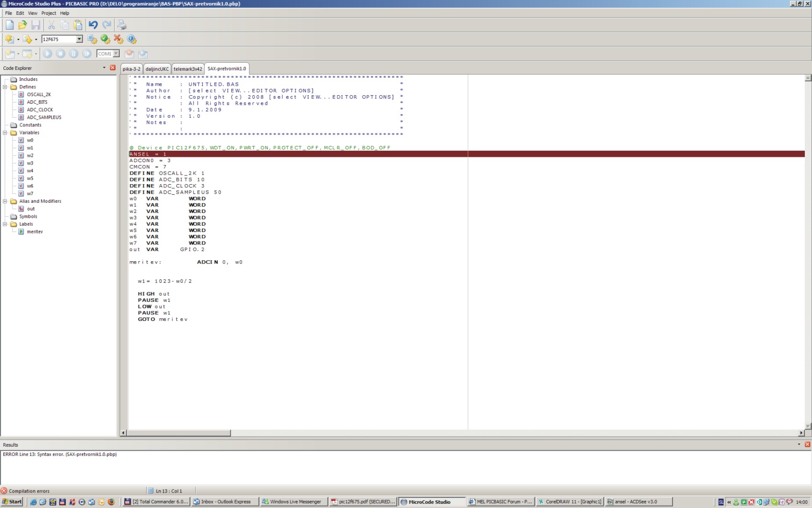Undo the last edit
This screenshot has width=812, height=508.
pos(93,25)
